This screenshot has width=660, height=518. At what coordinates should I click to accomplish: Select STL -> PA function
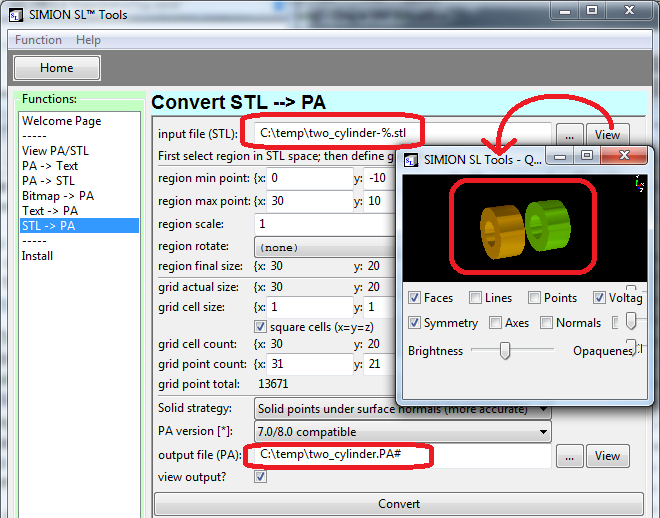point(80,226)
